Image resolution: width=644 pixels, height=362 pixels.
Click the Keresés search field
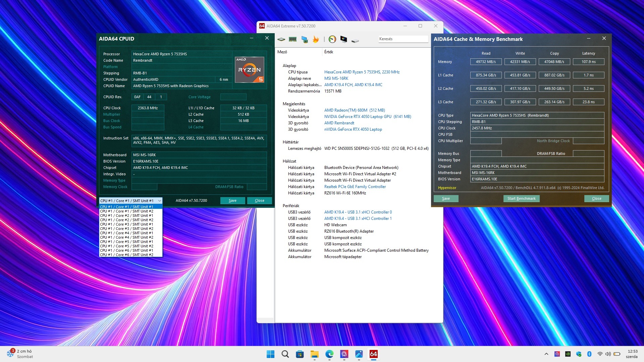(402, 39)
